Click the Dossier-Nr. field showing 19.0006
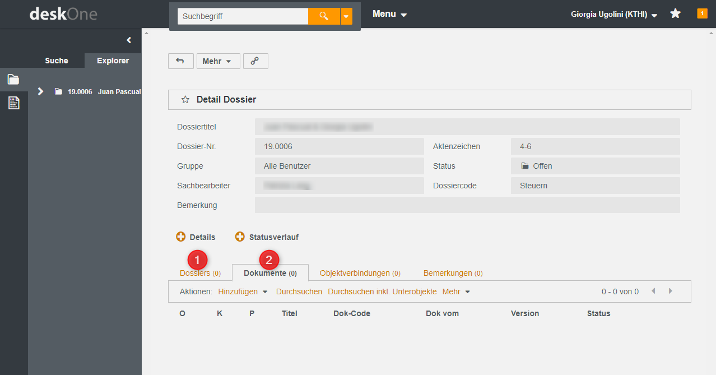The image size is (716, 376). [x=339, y=147]
